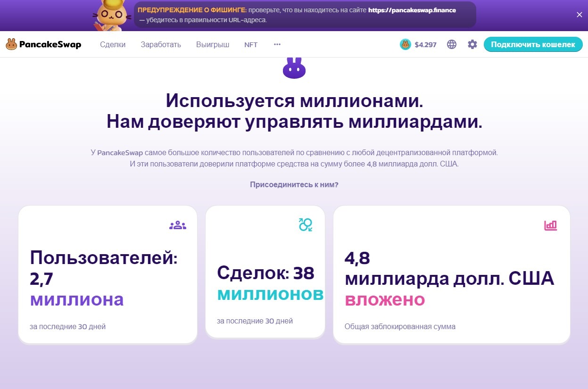Click the chart icon on the TVL card
The image size is (588, 389).
click(x=551, y=225)
